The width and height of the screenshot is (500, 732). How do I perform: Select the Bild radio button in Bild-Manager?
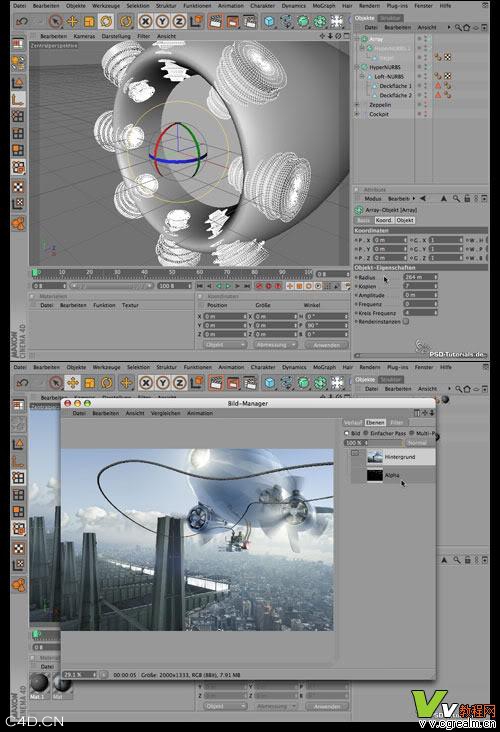(346, 433)
